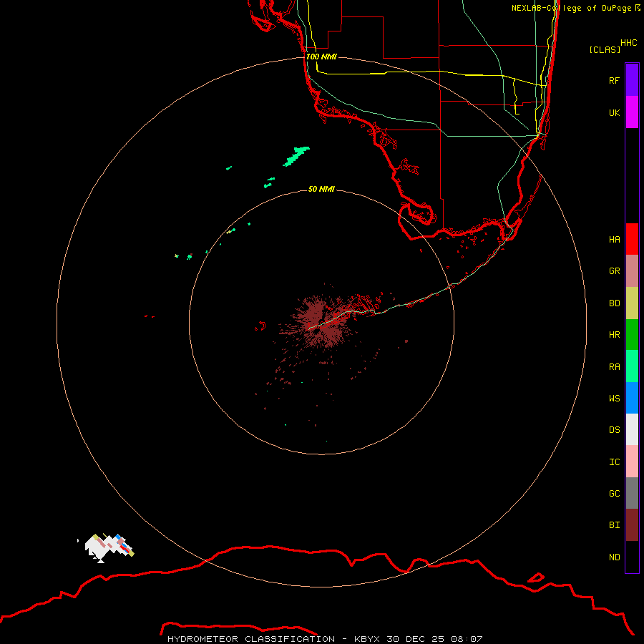Click the ND legend label
The width and height of the screenshot is (644, 644).
[614, 557]
